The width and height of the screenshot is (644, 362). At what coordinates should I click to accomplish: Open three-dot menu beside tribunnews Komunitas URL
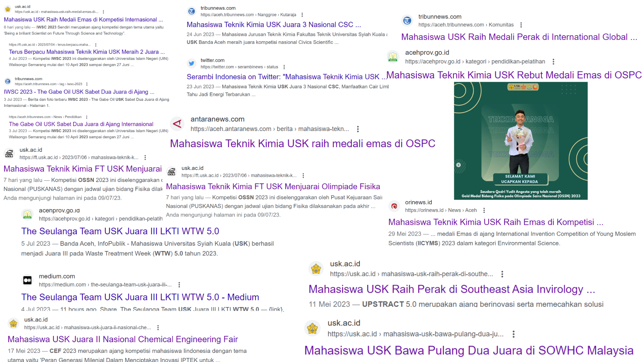(x=521, y=25)
